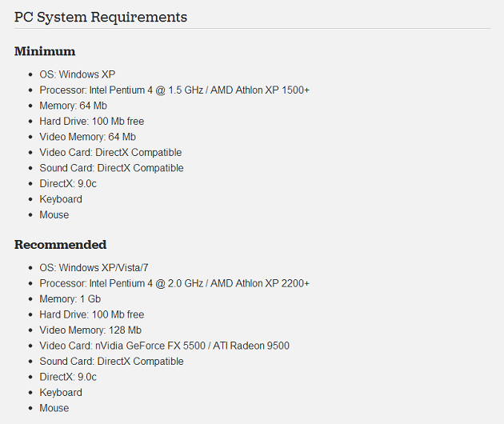Click the Pentium 4 @ 1.5 GHz processor line

tap(174, 90)
